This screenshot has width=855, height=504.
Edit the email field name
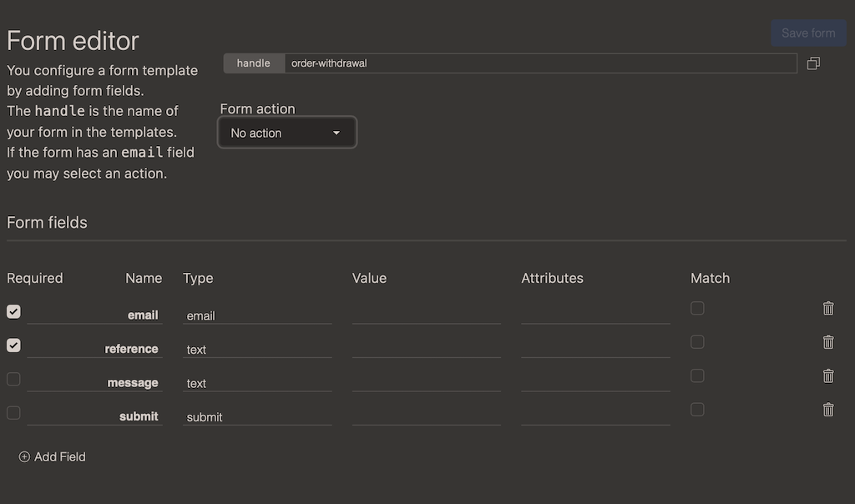(94, 315)
